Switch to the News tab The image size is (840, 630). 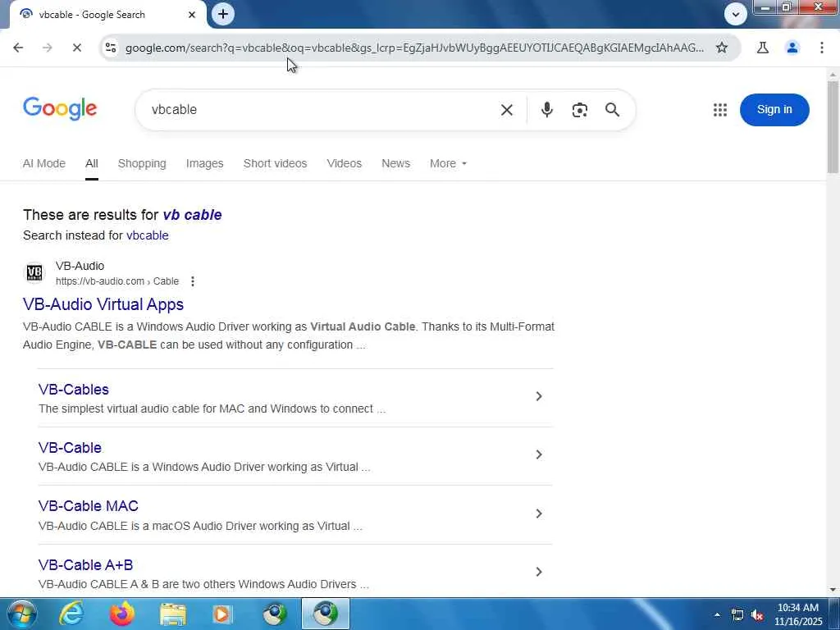[x=395, y=163]
